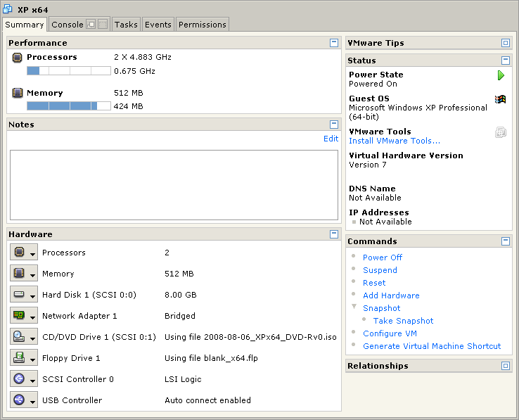The image size is (519, 420).
Task: Collapse the Hardware panel
Action: [334, 234]
